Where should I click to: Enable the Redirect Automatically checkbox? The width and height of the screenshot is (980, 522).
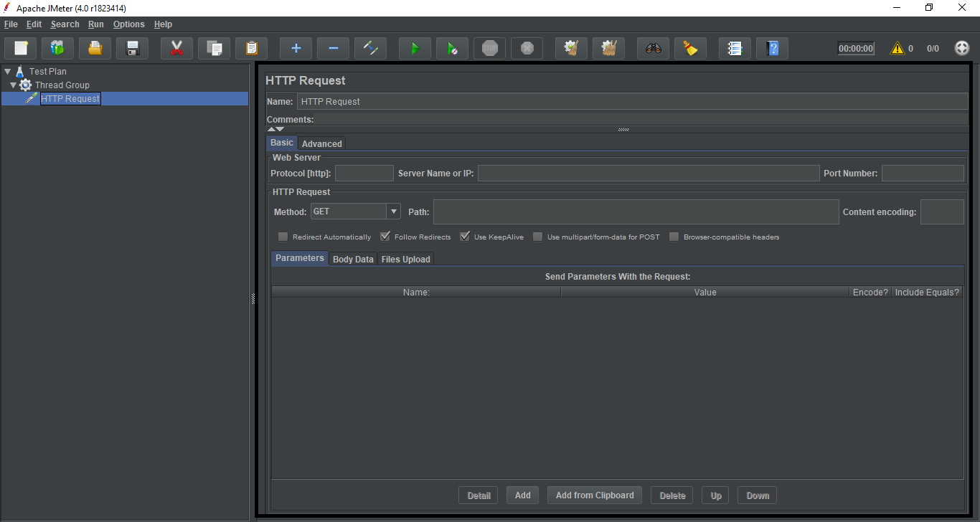point(283,237)
